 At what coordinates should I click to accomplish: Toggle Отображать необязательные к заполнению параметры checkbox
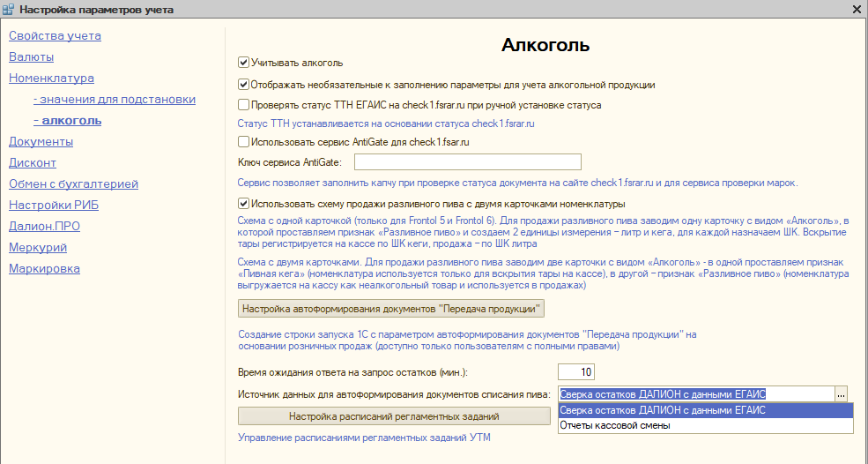coord(243,85)
